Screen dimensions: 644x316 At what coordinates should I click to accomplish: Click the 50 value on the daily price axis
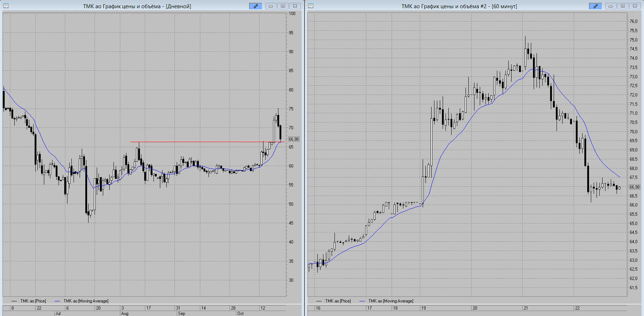(x=291, y=204)
